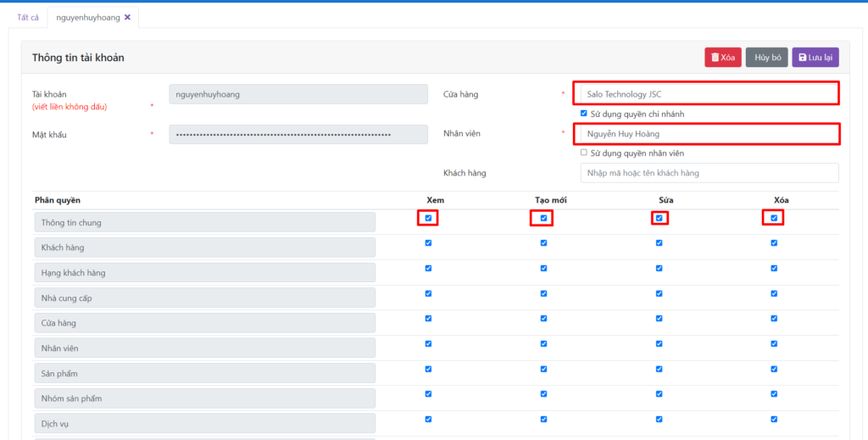868x440 pixels.
Task: Switch to the Tất cả tab
Action: [28, 17]
